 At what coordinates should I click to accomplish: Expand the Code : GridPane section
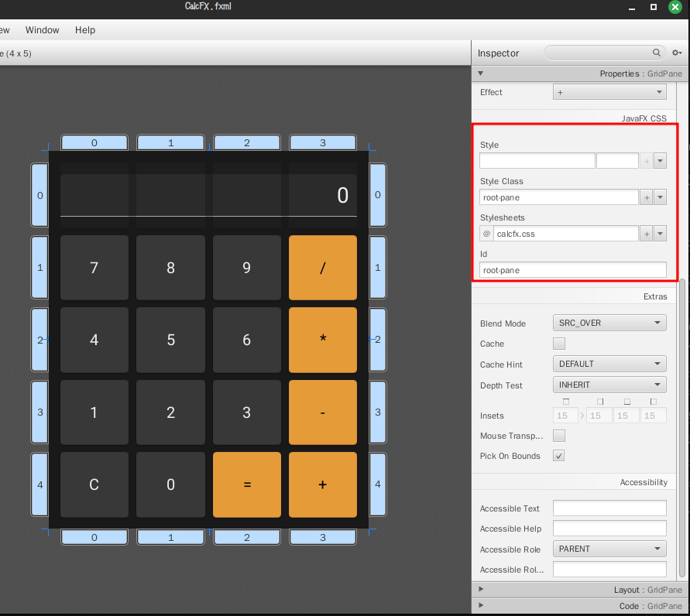point(481,605)
